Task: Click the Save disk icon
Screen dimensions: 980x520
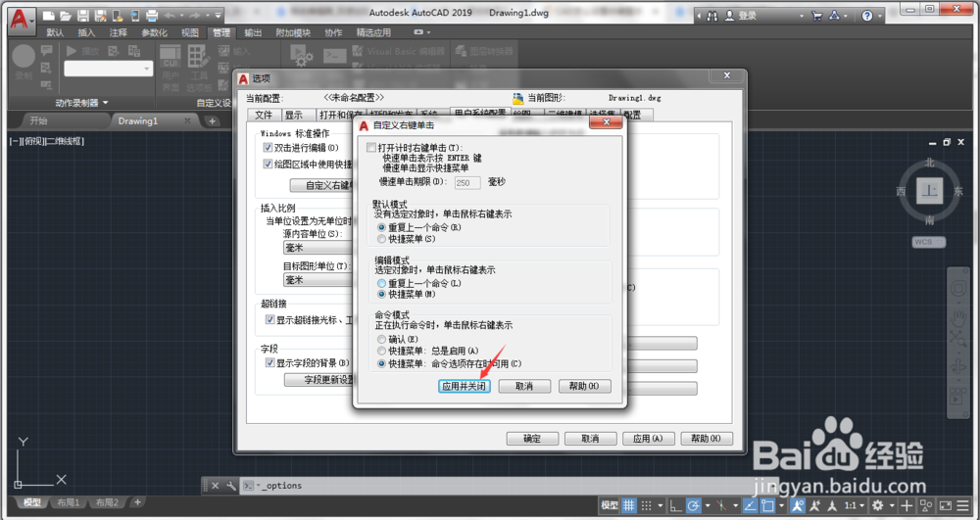Action: click(x=83, y=17)
